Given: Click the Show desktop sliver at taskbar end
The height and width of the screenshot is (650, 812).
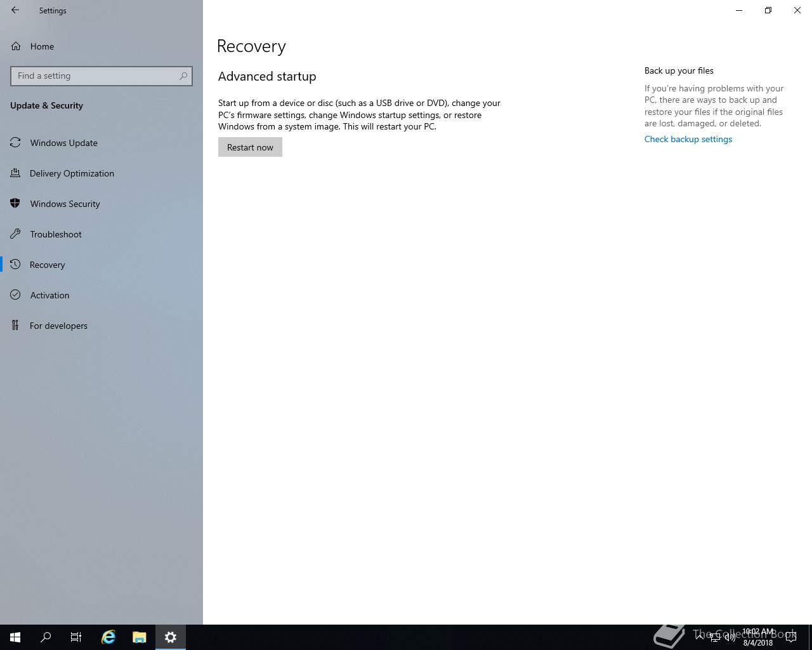Looking at the screenshot, I should pos(809,637).
